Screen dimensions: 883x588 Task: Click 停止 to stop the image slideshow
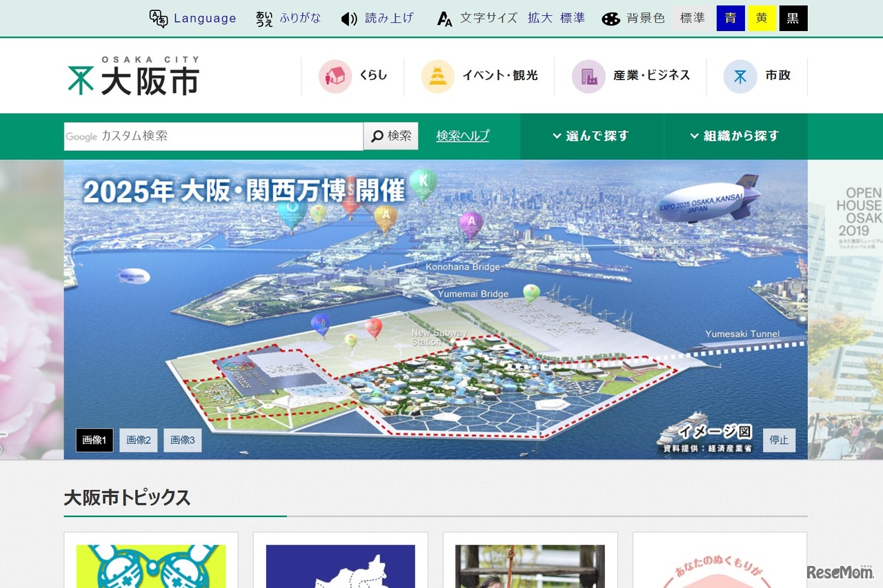[x=779, y=440]
